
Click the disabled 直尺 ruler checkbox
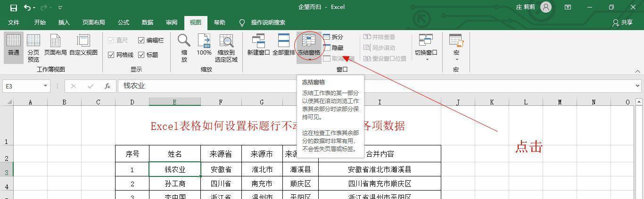118,40
